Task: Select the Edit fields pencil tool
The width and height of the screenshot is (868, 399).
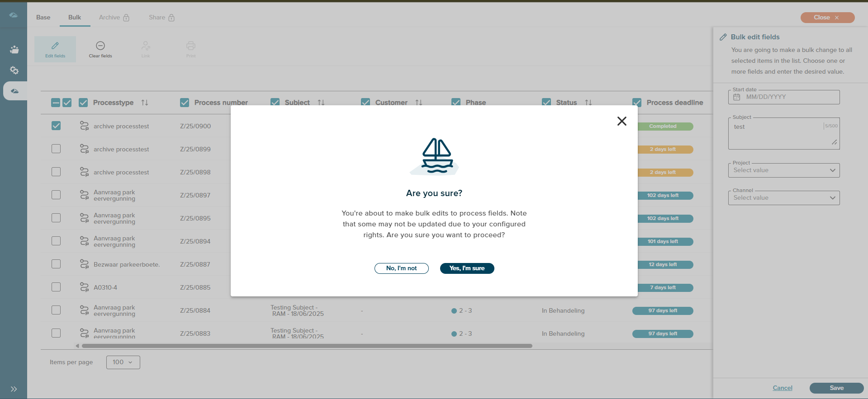Action: tap(55, 49)
